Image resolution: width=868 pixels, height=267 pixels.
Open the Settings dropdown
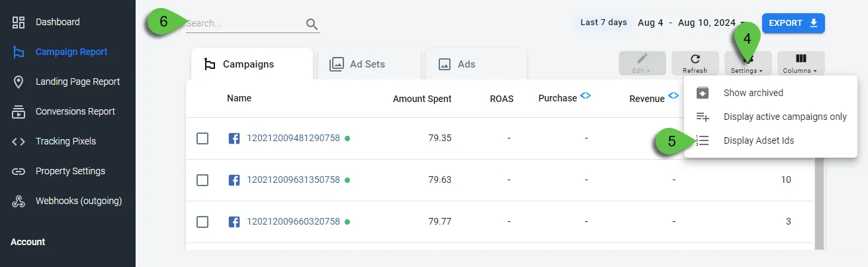[x=748, y=64]
